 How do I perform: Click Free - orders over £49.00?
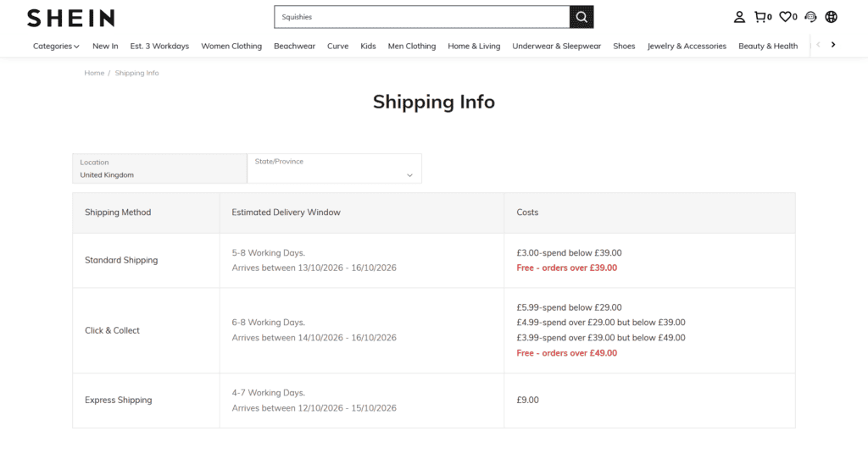tap(567, 353)
